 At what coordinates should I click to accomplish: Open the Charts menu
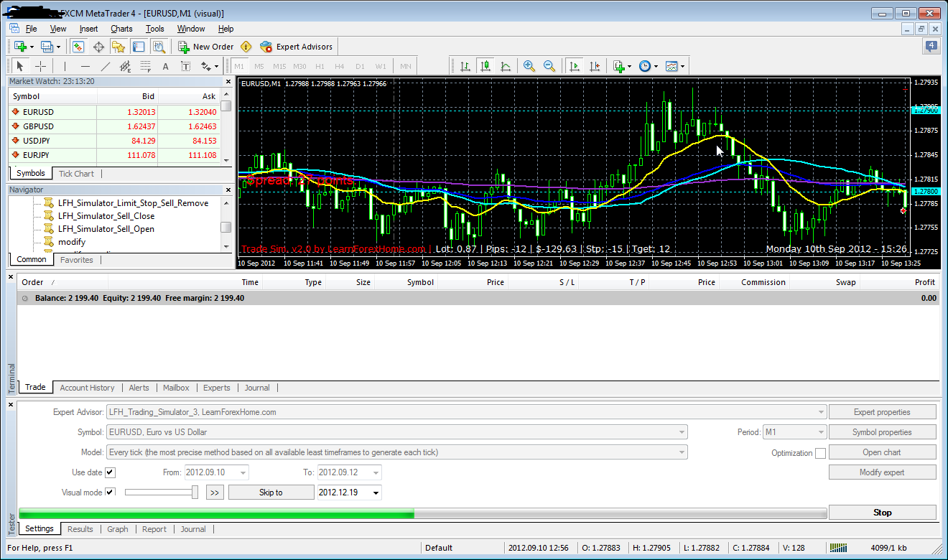pyautogui.click(x=121, y=29)
